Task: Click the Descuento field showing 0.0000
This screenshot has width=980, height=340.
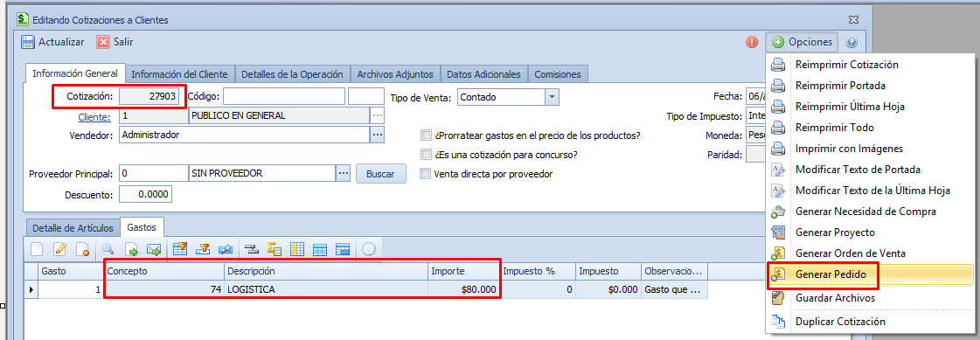Action: [x=146, y=195]
